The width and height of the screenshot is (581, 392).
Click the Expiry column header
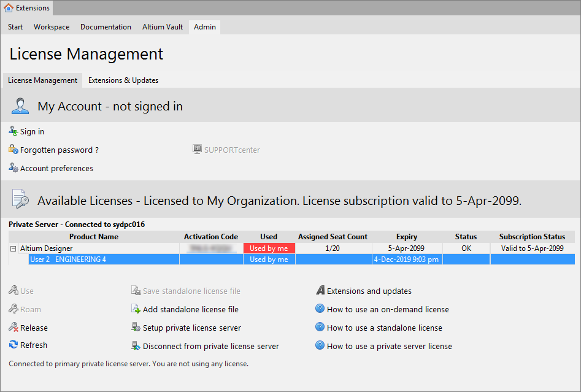tap(406, 237)
